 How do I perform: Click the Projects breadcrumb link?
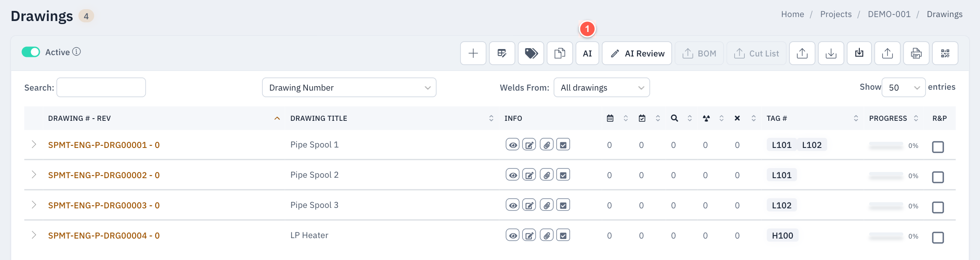(x=836, y=14)
